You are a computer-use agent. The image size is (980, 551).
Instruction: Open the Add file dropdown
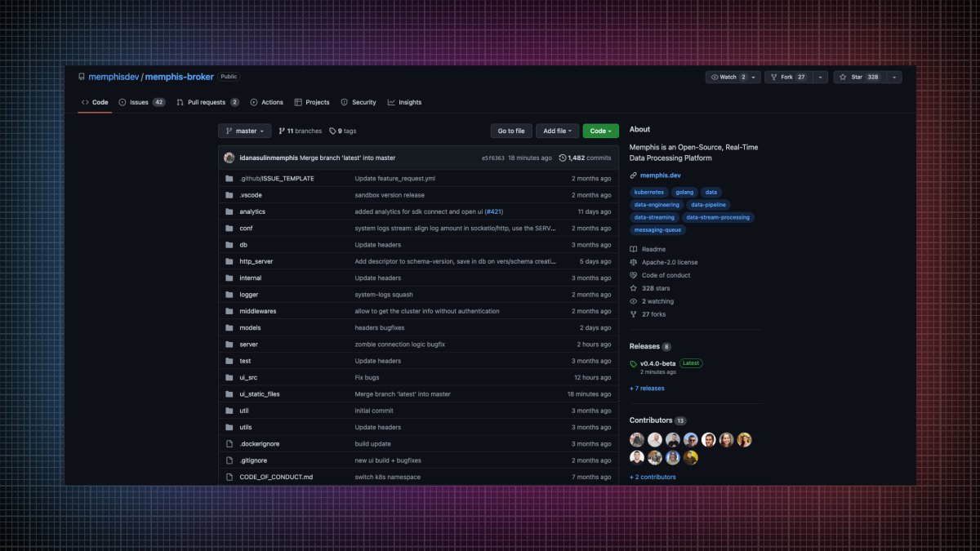(x=558, y=131)
